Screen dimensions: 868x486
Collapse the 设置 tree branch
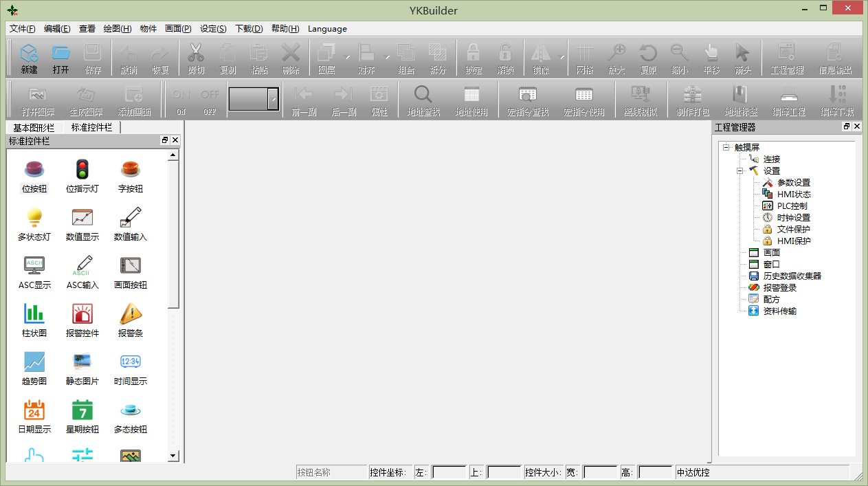pos(739,170)
